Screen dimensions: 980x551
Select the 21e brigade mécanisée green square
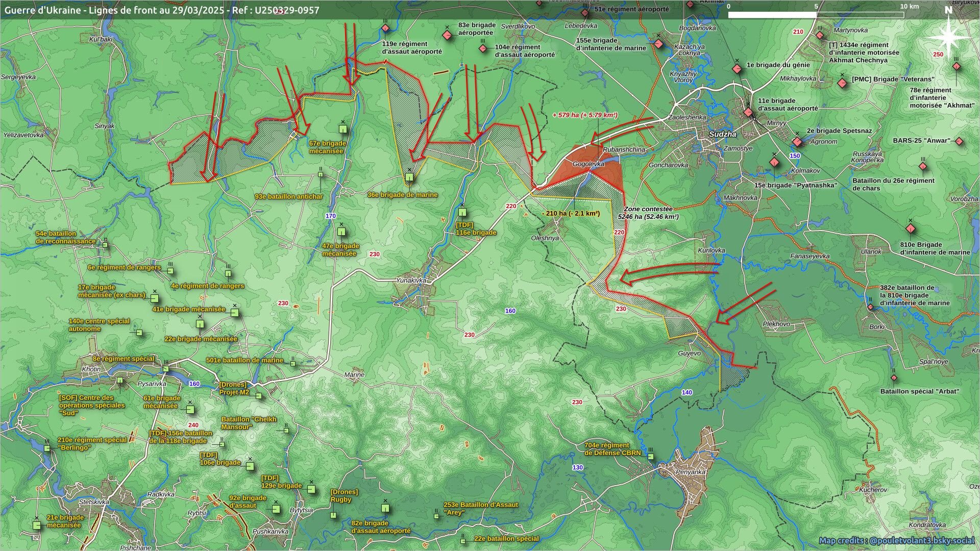pos(37,525)
